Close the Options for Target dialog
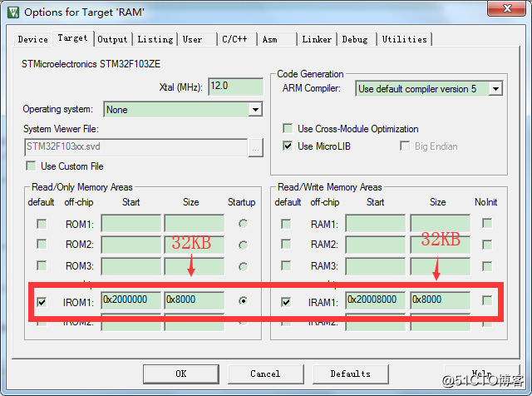Screen dimensions: 532x396 click(507, 8)
